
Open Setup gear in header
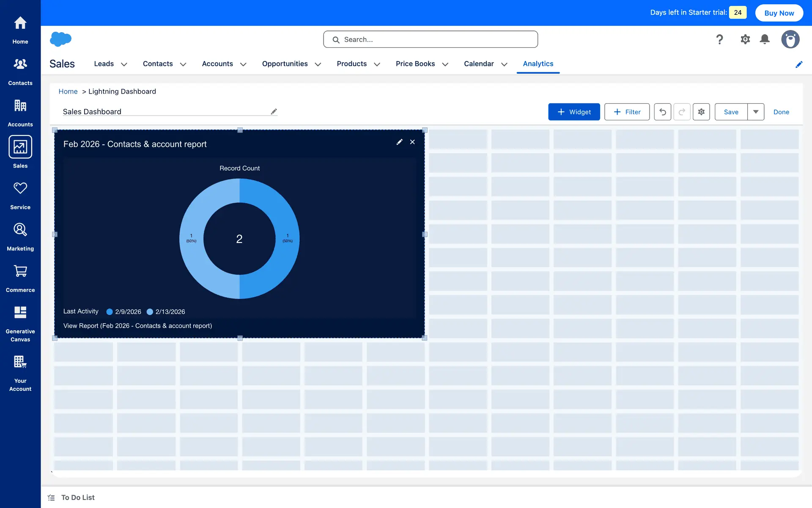(x=745, y=39)
